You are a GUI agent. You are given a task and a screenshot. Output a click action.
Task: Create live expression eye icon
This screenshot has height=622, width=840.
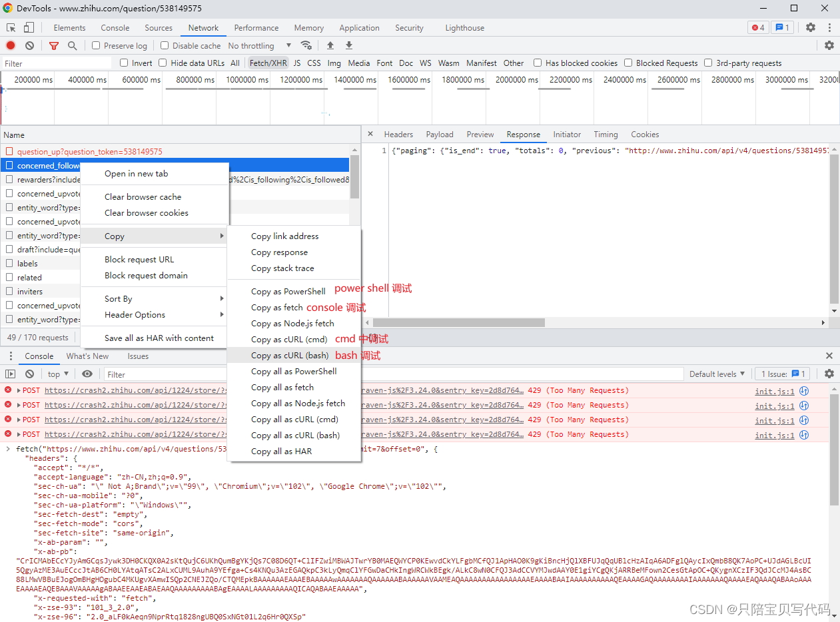tap(87, 374)
